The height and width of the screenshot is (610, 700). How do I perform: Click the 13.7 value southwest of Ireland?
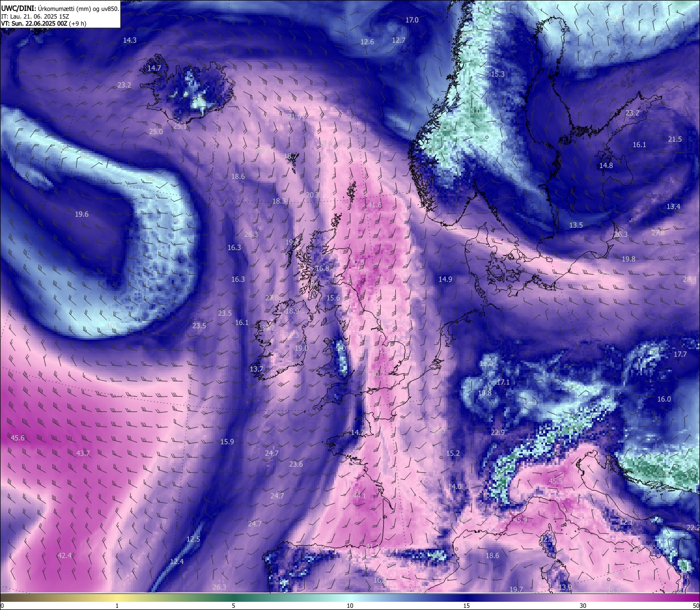256,369
